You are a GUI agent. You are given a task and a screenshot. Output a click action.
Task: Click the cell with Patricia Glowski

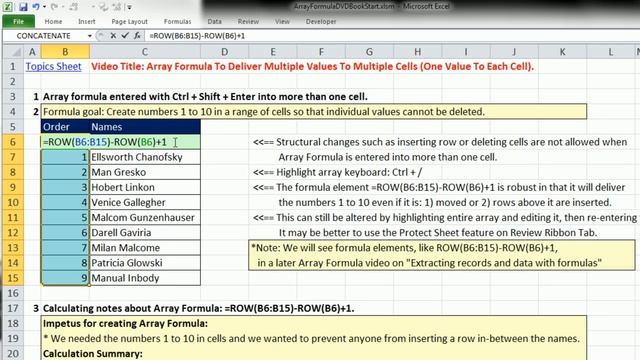145,263
